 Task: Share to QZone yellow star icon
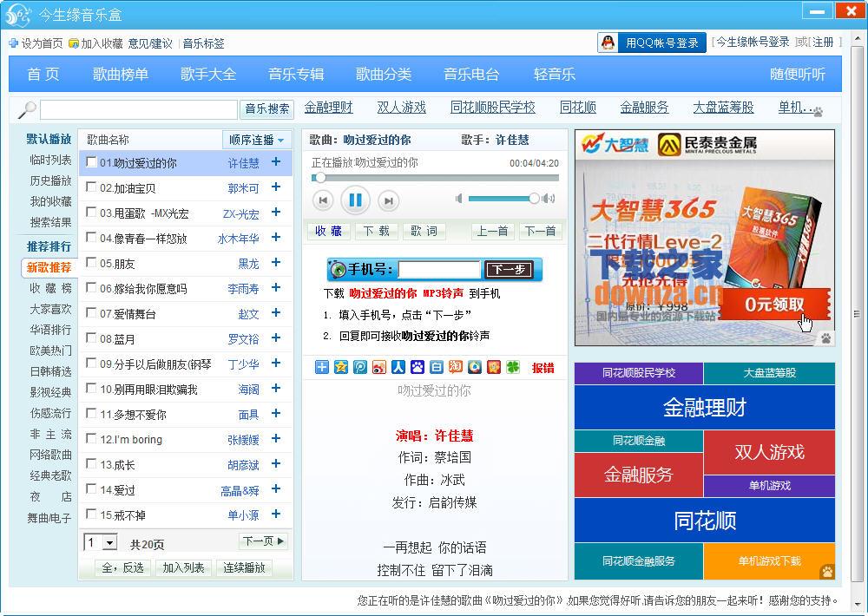tap(341, 367)
